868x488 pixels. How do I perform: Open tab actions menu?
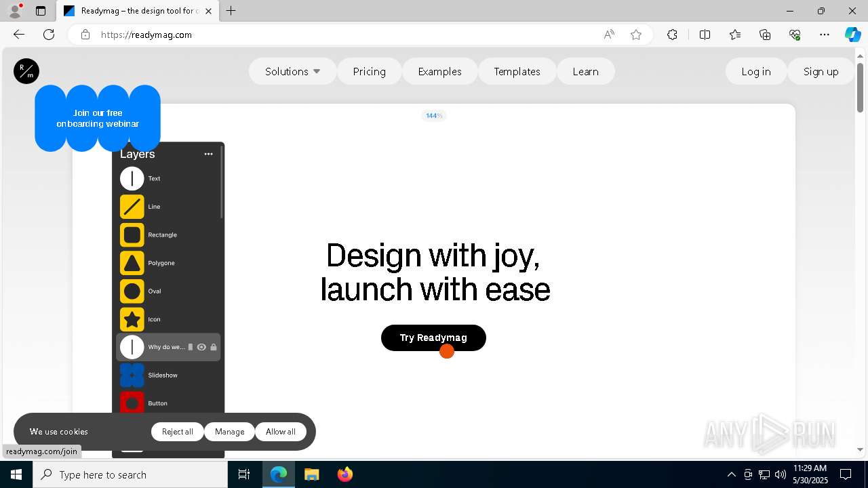pyautogui.click(x=41, y=11)
